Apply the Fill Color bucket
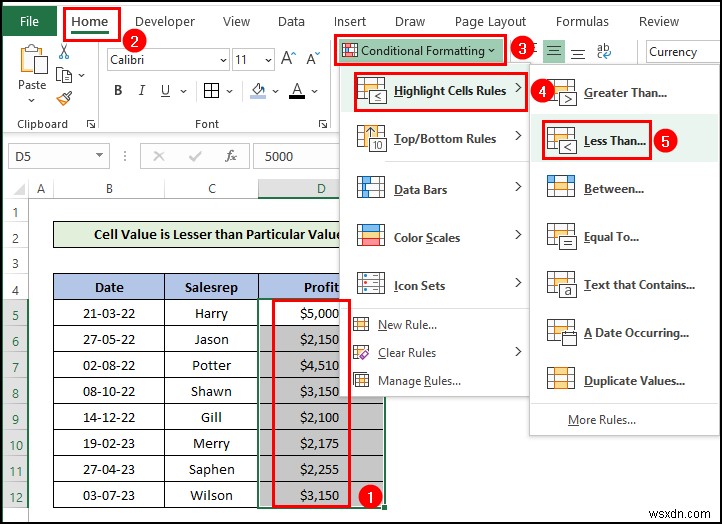 [258, 91]
